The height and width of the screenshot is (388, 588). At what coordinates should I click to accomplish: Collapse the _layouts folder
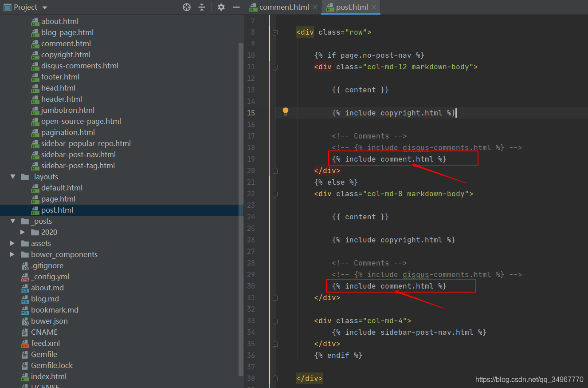(x=13, y=177)
